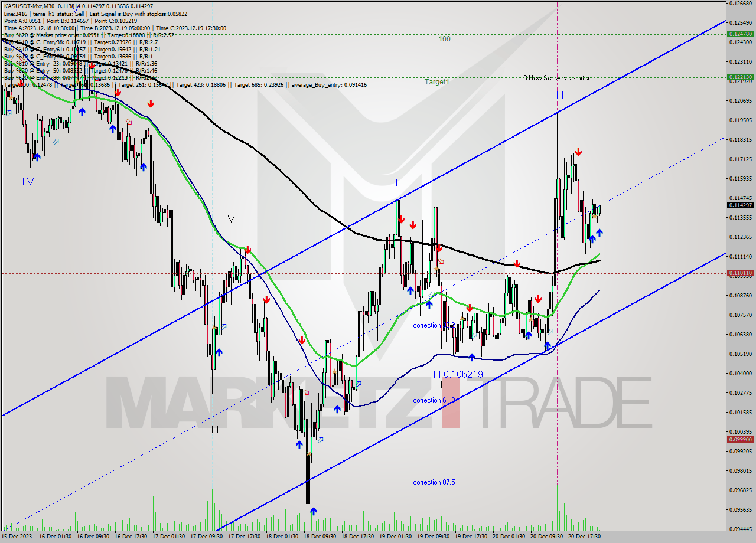The image size is (756, 543).
Task: Click the 0.113555 price axis label
Action: click(741, 217)
